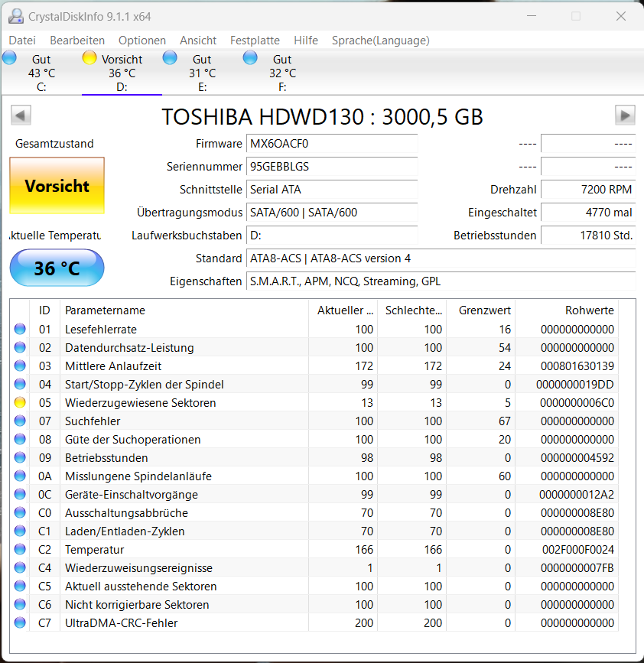This screenshot has height=663, width=644.
Task: Click the status dot for Mittlere Anlaufzeit
Action: (x=20, y=366)
